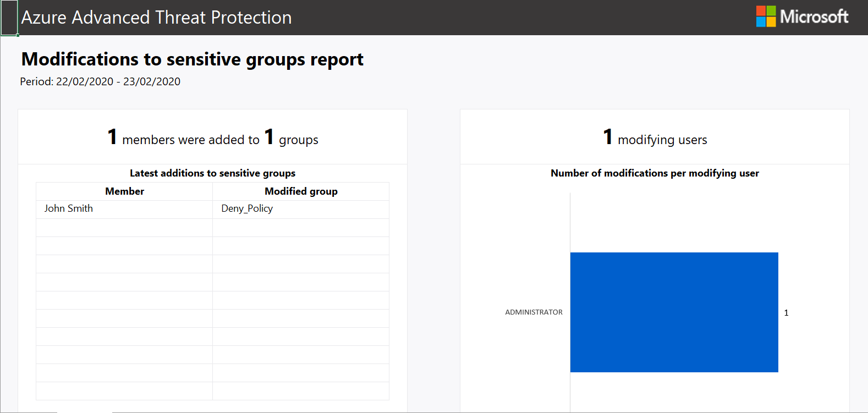Viewport: 868px width, 413px height.
Task: Click the ADMINISTRATOR axis label
Action: (534, 312)
